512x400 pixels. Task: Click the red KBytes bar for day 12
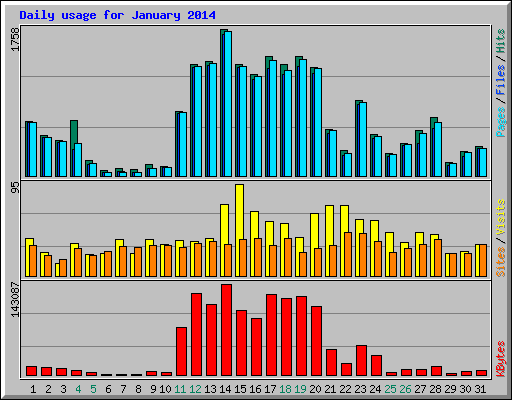pos(196,335)
